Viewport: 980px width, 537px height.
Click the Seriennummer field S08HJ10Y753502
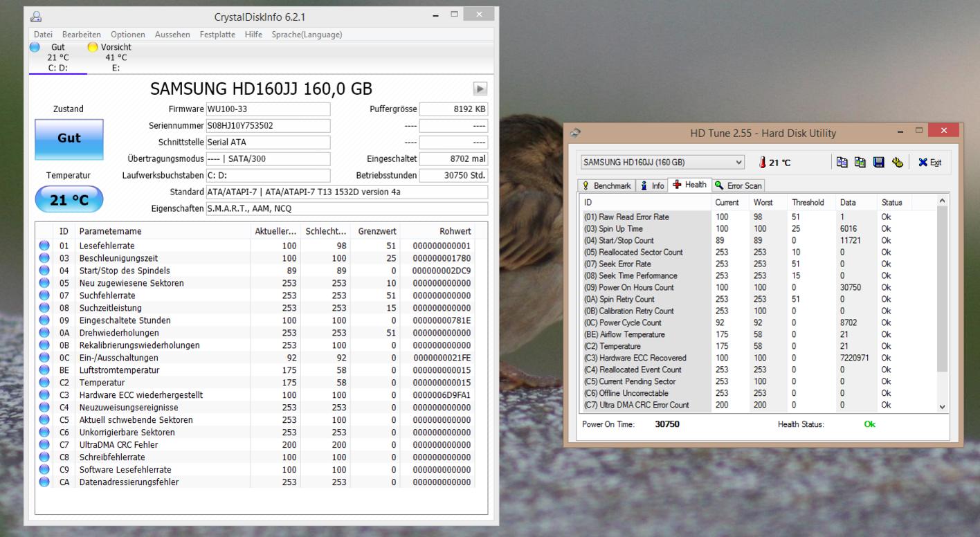point(268,126)
